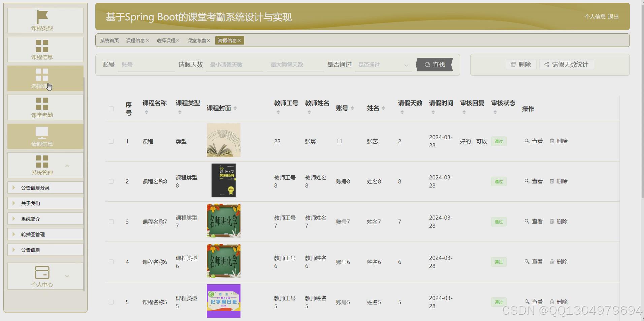The image size is (644, 321).
Task: Tick the checkbox for row 1 课程
Action: 111,141
